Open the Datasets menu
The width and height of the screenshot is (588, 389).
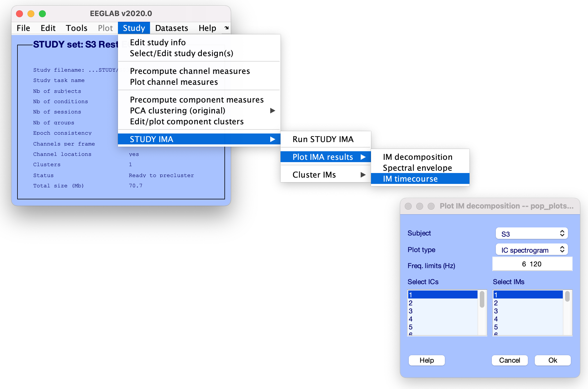pos(171,28)
